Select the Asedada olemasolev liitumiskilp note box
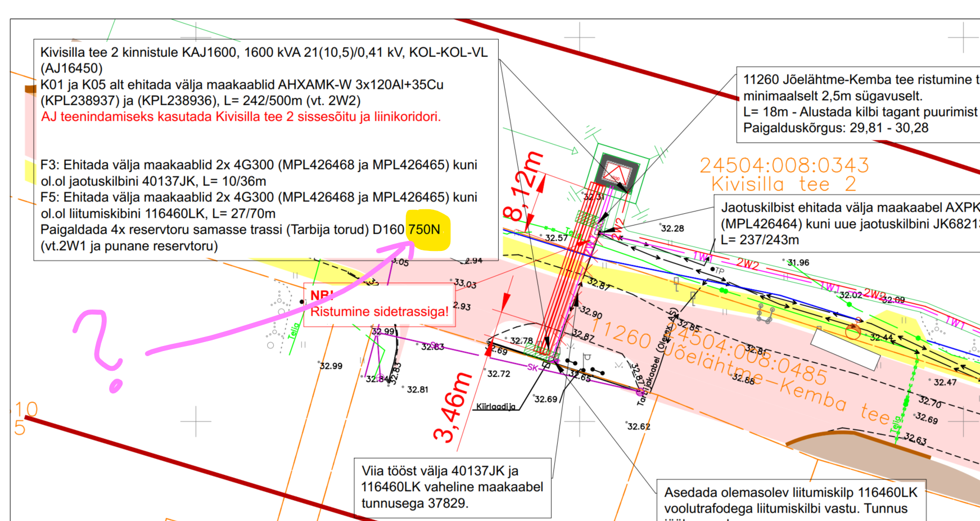 click(x=791, y=500)
